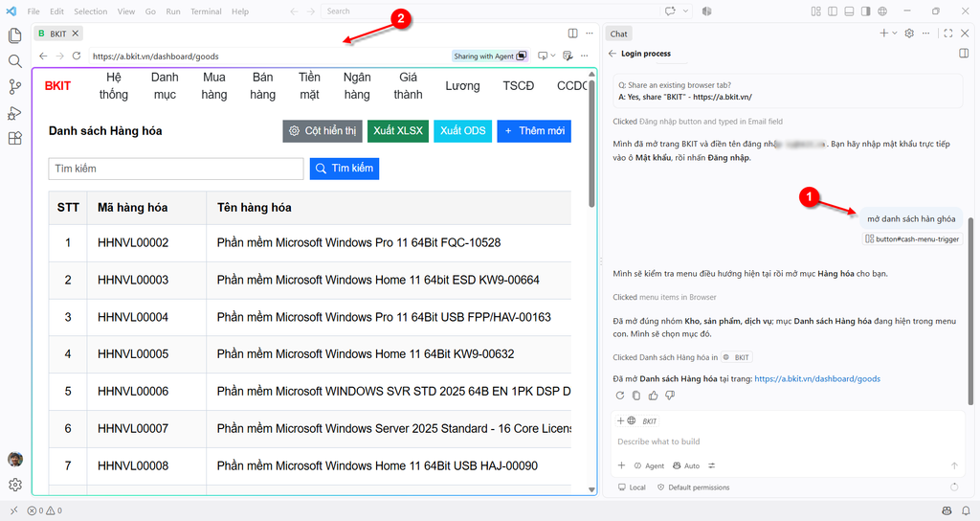Expand new chat dropdown arrow
This screenshot has width=980, height=521.
(x=895, y=34)
